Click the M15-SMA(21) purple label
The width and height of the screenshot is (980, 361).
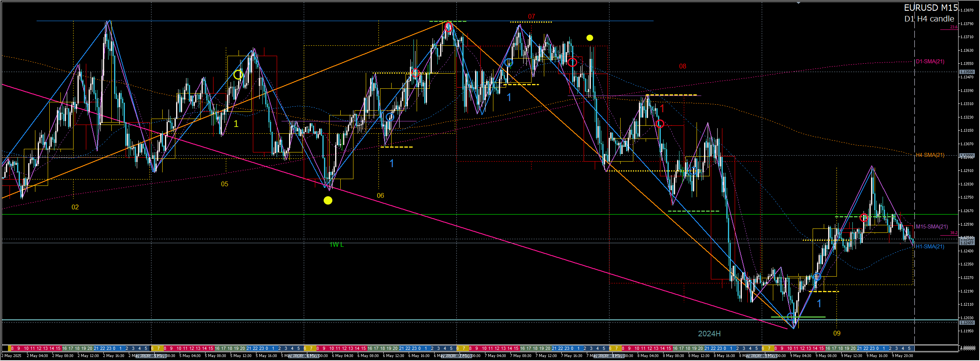click(931, 227)
